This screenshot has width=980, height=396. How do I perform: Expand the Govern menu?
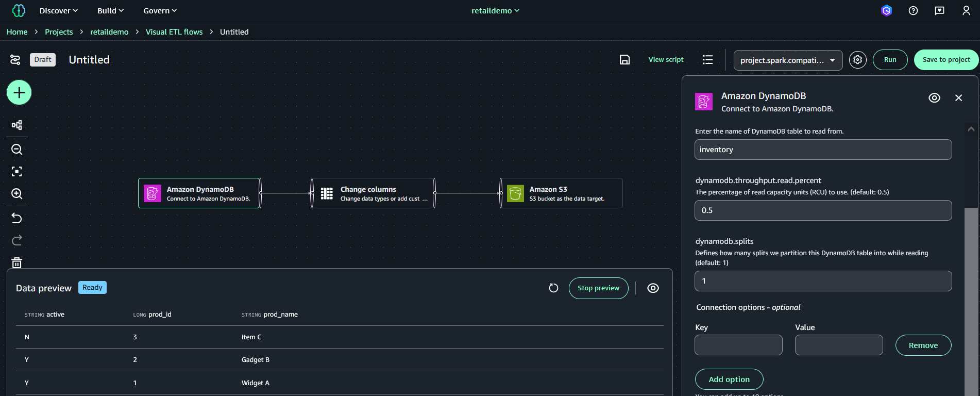click(x=160, y=11)
